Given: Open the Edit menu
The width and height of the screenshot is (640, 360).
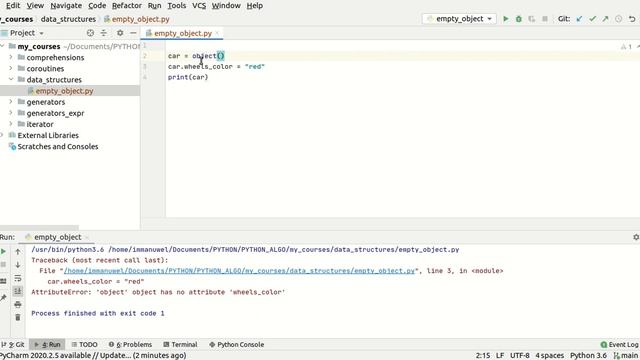Looking at the screenshot, I should [x=13, y=6].
